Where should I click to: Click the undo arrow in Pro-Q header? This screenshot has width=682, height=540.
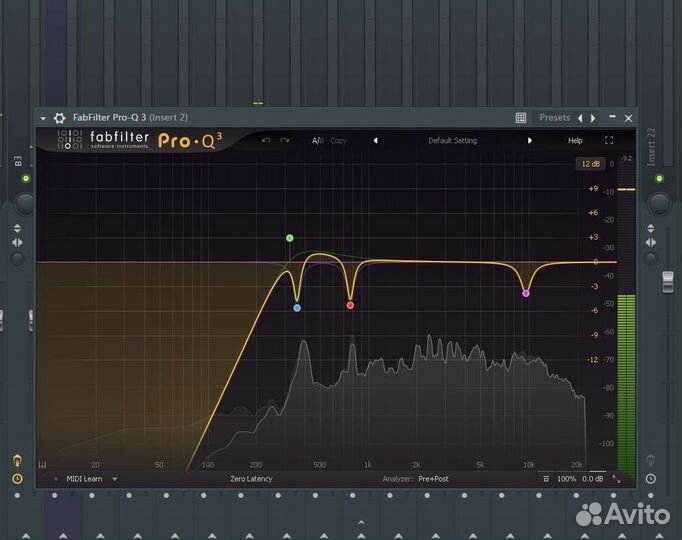[266, 141]
